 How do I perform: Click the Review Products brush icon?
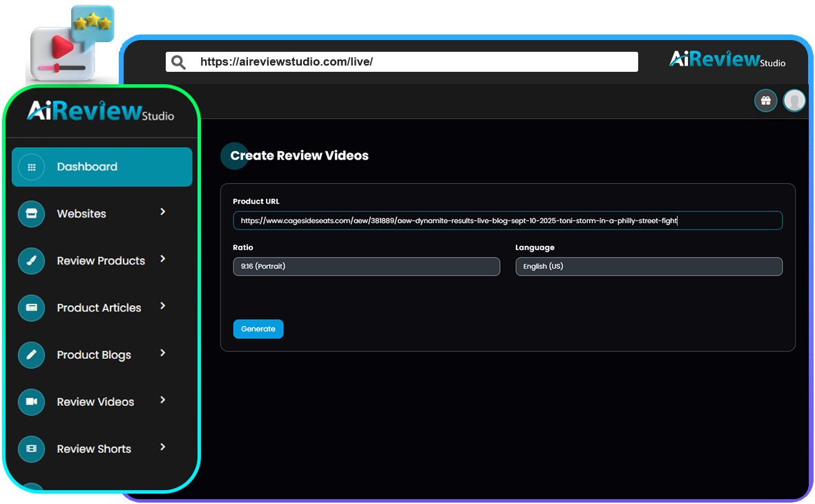coord(31,261)
